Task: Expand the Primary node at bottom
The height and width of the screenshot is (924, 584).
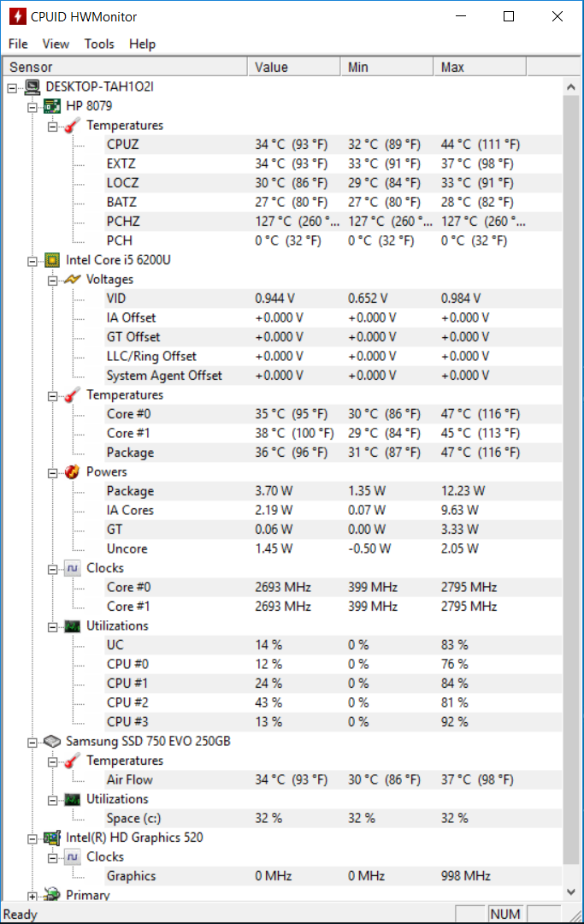Action: 32,897
